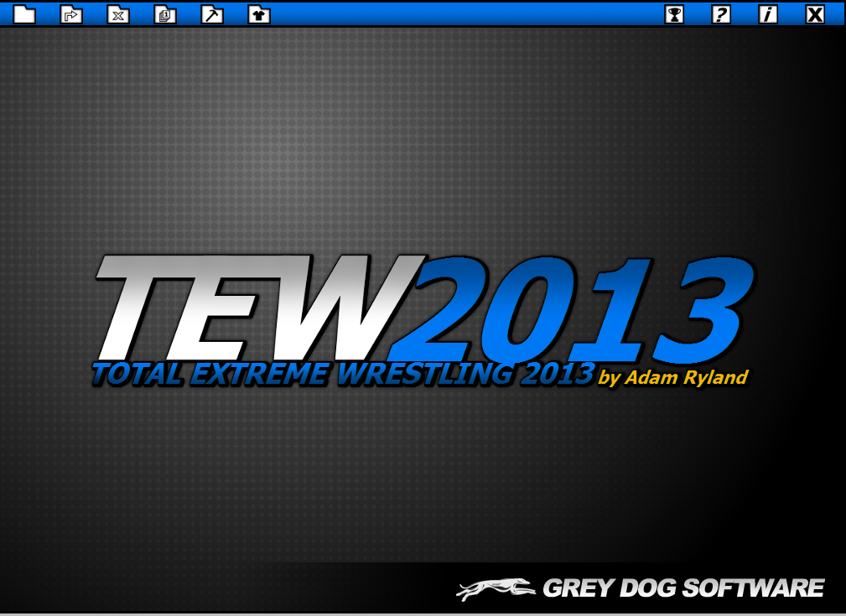This screenshot has width=846, height=616.
Task: Show info with the italic i icon
Action: (x=768, y=14)
